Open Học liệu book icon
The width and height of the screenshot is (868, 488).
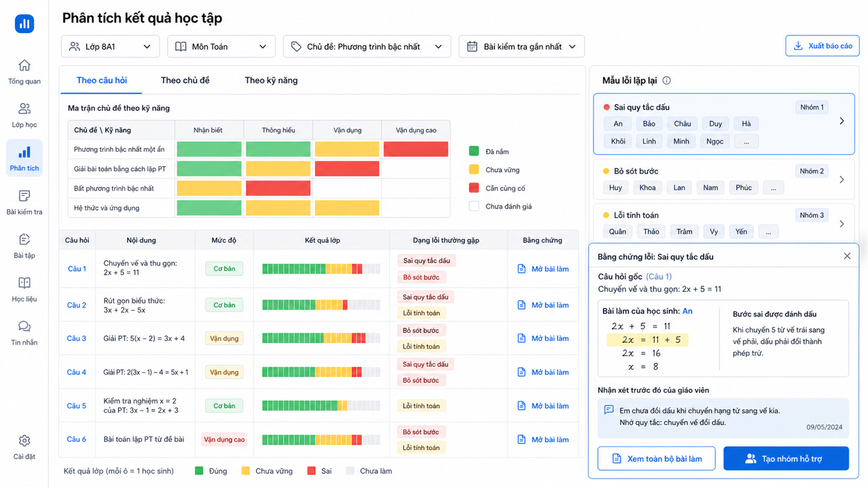pos(24,283)
